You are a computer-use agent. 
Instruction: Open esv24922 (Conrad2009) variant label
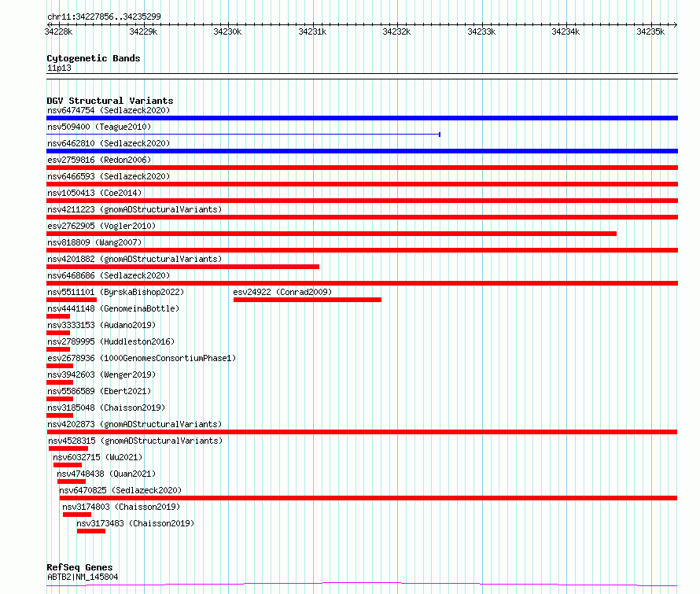point(282,292)
